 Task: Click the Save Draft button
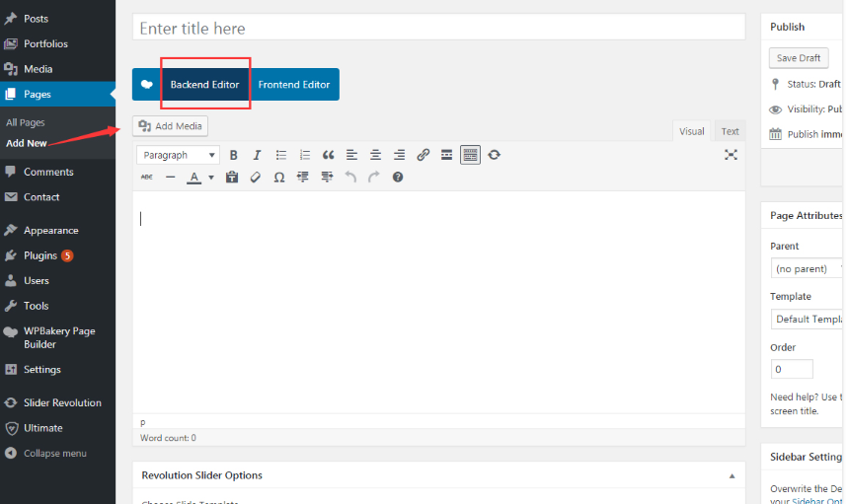pyautogui.click(x=799, y=58)
